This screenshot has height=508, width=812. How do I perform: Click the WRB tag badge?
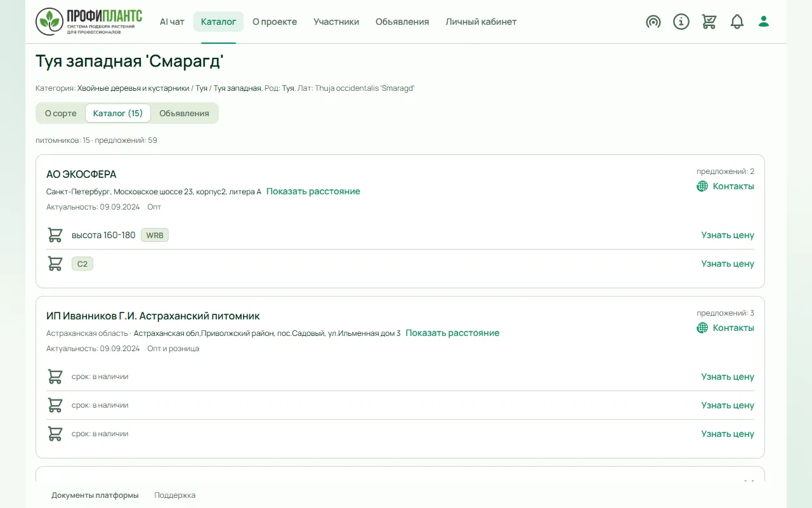(155, 235)
